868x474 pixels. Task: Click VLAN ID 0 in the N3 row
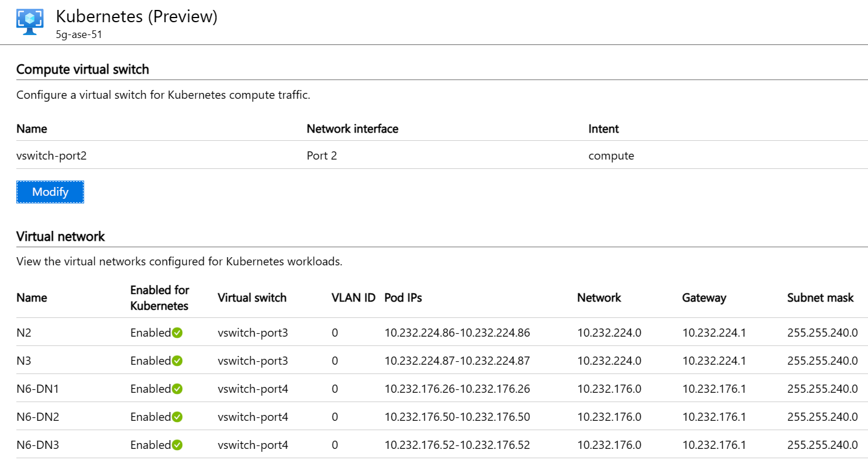click(335, 361)
